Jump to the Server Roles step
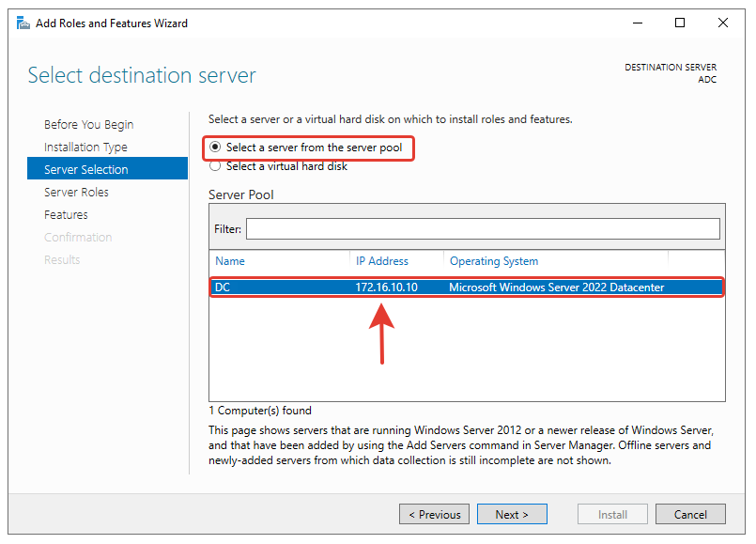 click(x=76, y=193)
